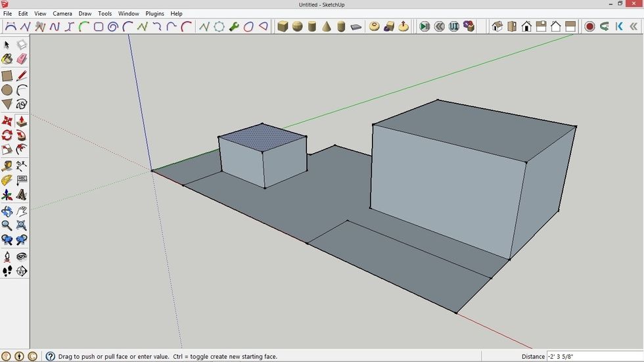644x362 pixels.
Task: Click the red record circle button
Action: [589, 27]
